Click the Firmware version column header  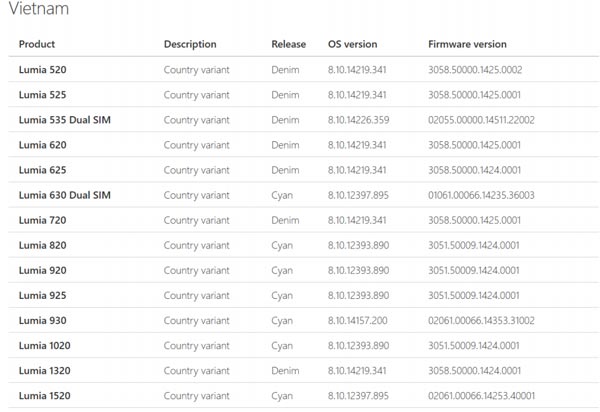467,44
